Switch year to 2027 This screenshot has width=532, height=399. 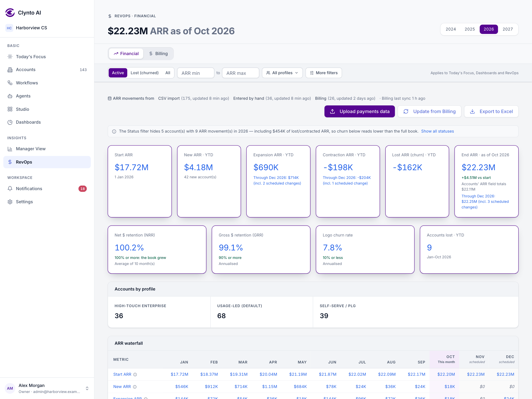[x=508, y=29]
